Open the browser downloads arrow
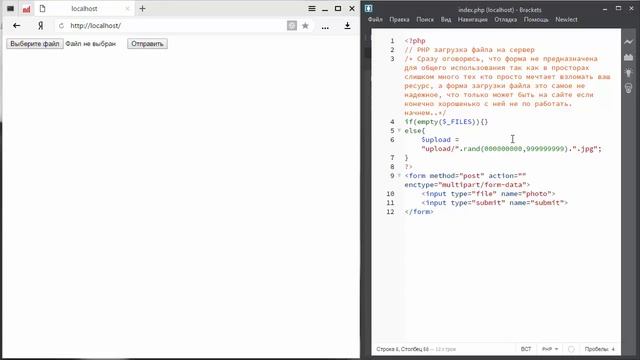640x360 pixels. pos(347,26)
